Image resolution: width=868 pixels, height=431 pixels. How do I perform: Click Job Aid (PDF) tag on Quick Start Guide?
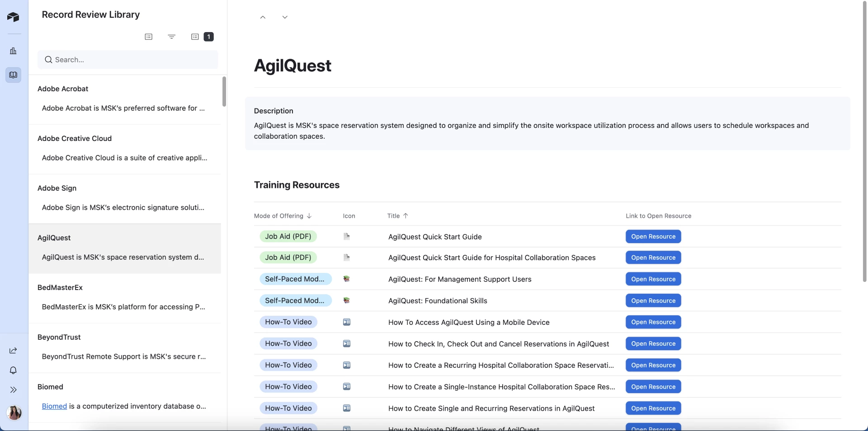[288, 236]
